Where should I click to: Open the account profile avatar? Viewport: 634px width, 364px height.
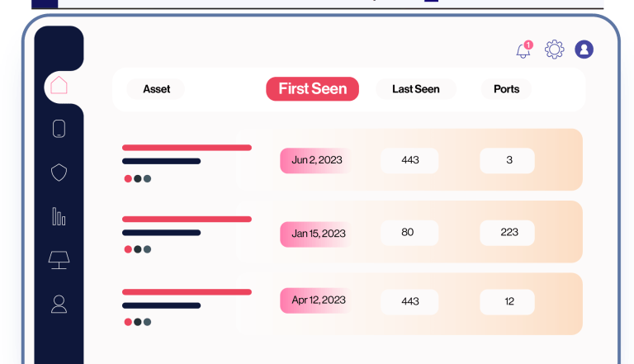tap(584, 50)
